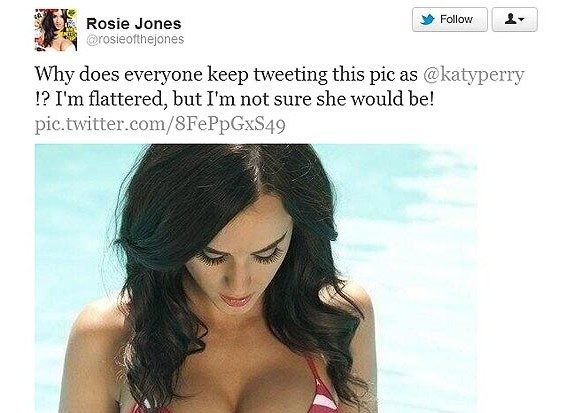View the attached tweet photo
Image resolution: width=561 pixels, height=413 pixels.
tap(256, 278)
